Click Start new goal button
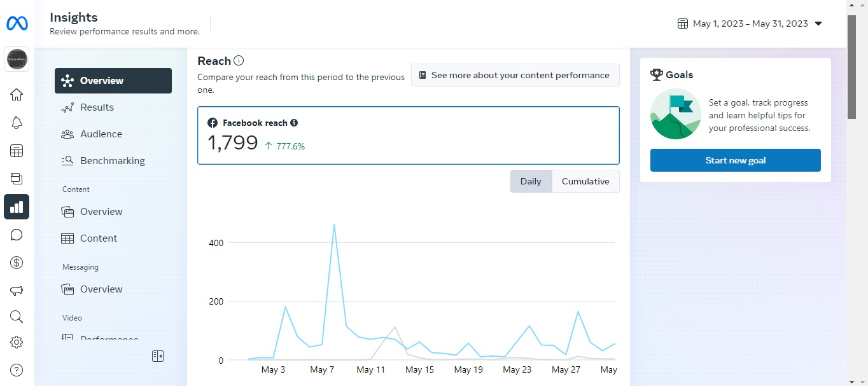The height and width of the screenshot is (386, 868). [x=735, y=160]
